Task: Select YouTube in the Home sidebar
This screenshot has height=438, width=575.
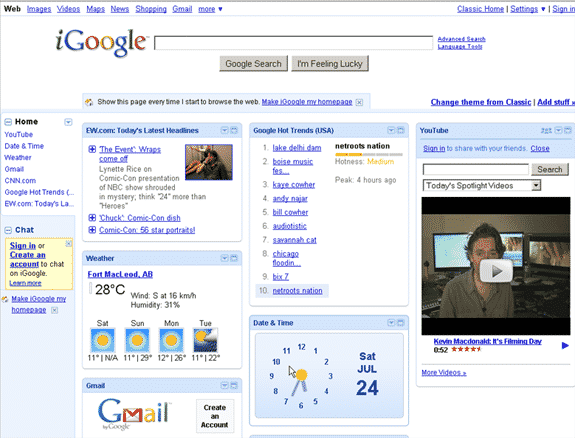Action: click(x=18, y=135)
